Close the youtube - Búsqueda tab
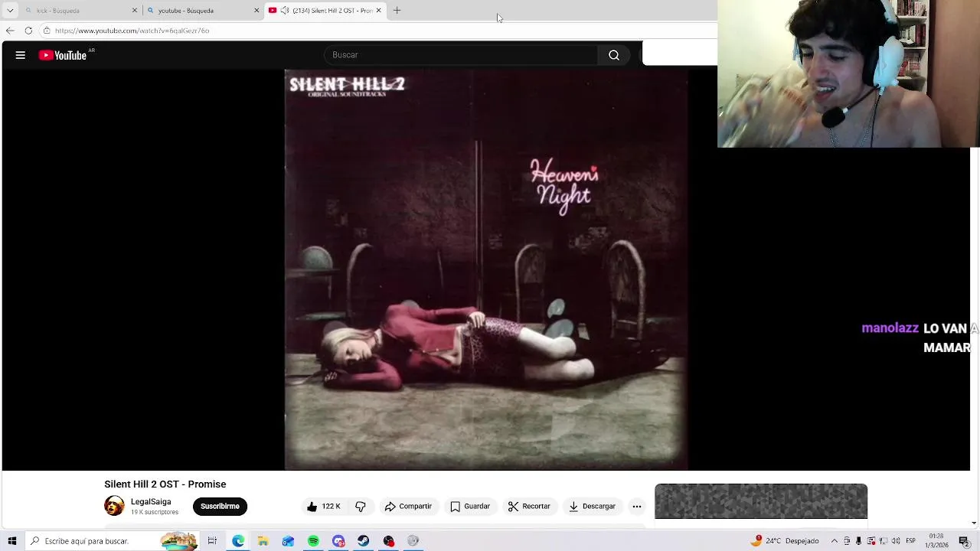Screen dimensions: 980x551 [256, 11]
